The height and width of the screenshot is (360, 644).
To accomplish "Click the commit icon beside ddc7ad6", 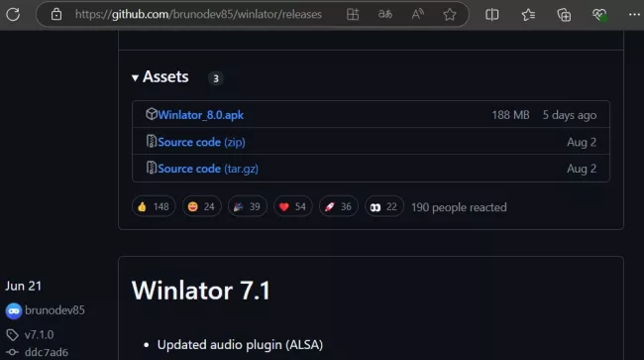I will click(x=12, y=352).
